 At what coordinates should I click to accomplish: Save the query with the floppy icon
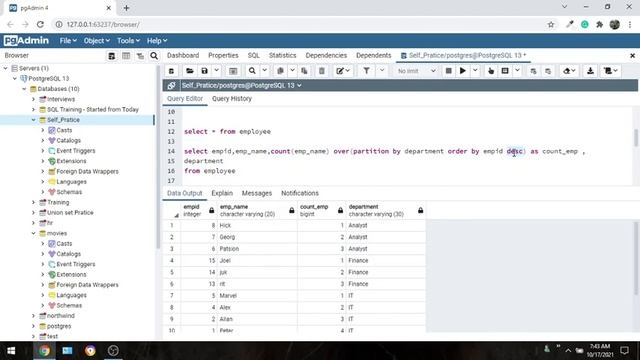tap(204, 71)
